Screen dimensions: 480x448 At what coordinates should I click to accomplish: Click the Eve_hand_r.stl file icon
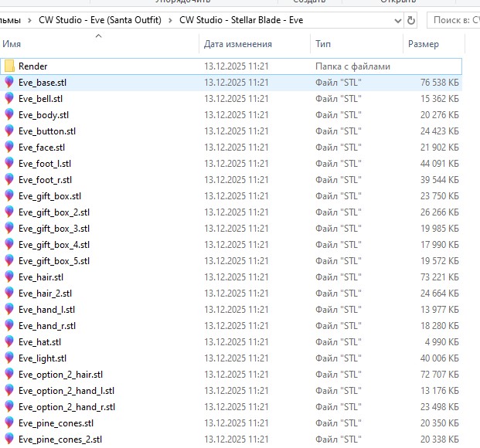click(x=9, y=326)
